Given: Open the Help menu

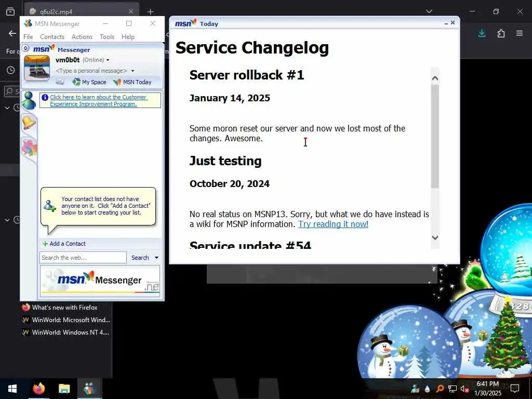Looking at the screenshot, I should pos(128,37).
